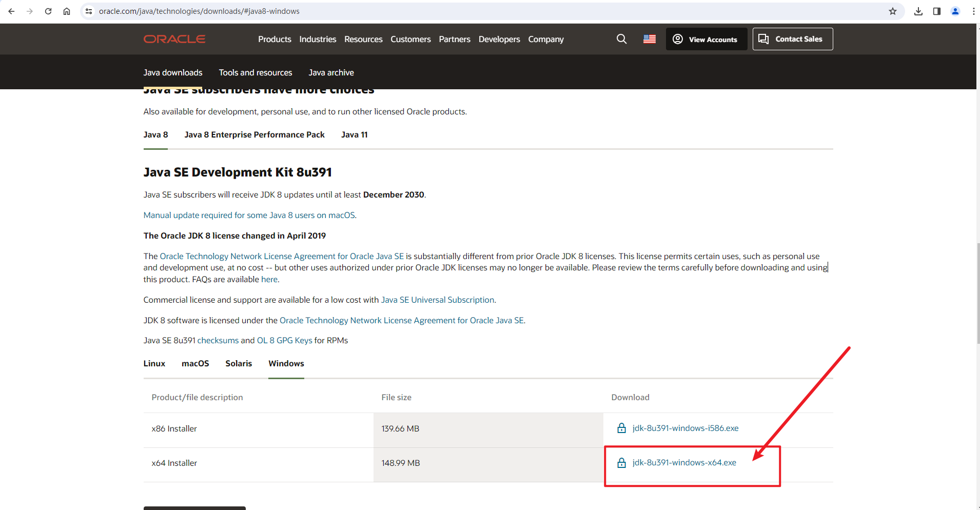Open license agreement link in JDK 8 software line
The height and width of the screenshot is (510, 980).
[x=402, y=320]
